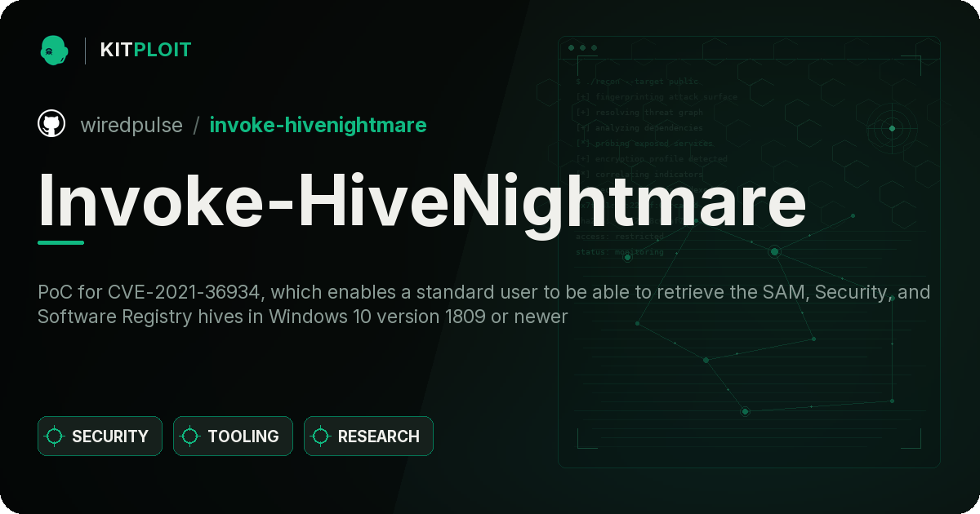980x514 pixels.
Task: Click the KITPLOIT brand name text
Action: point(145,50)
